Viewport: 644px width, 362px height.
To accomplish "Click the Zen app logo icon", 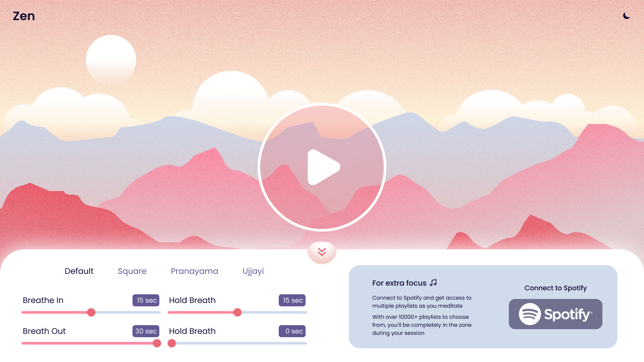I will 24,16.
